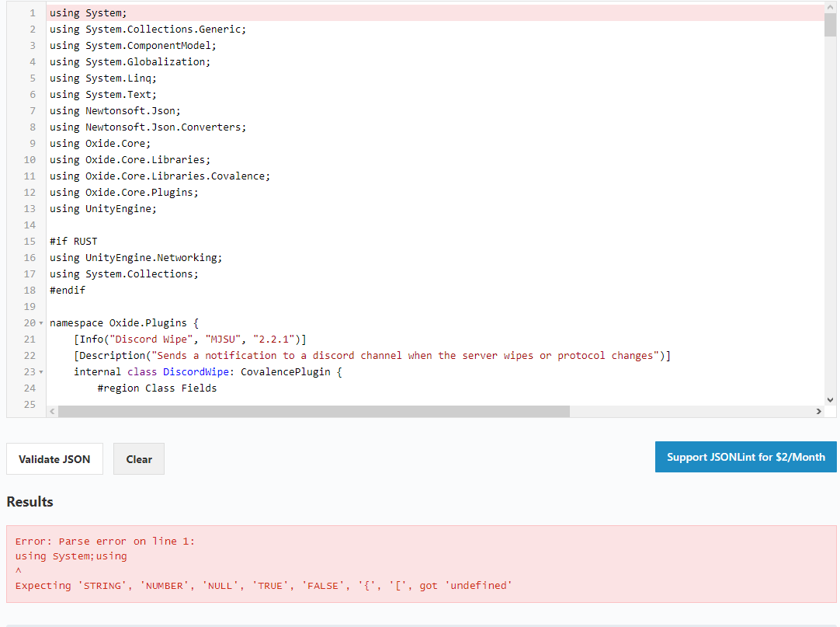The width and height of the screenshot is (840, 627).
Task: Click the '#region Class Fields' line
Action: [157, 388]
